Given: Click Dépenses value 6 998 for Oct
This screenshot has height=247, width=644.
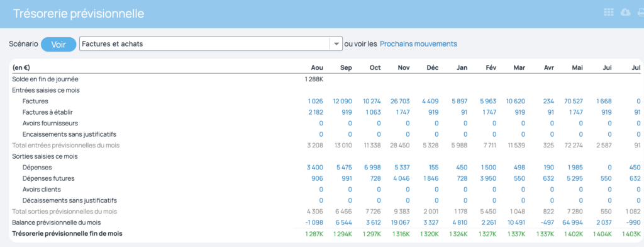Looking at the screenshot, I should tap(372, 168).
